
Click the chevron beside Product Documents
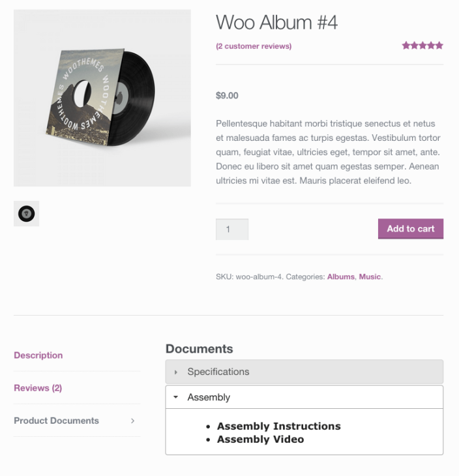pos(132,421)
